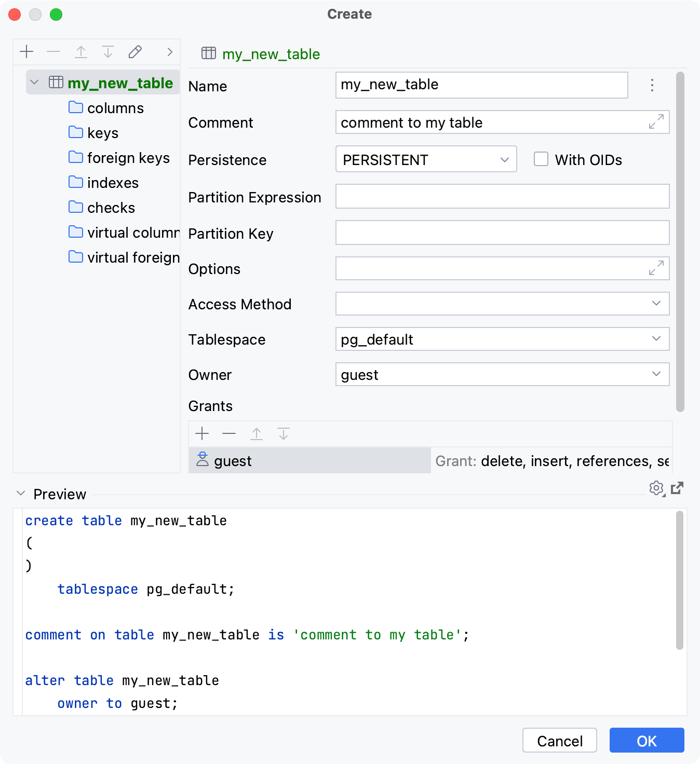The width and height of the screenshot is (700, 764).
Task: Click the move down arrow in tree toolbar
Action: click(108, 52)
